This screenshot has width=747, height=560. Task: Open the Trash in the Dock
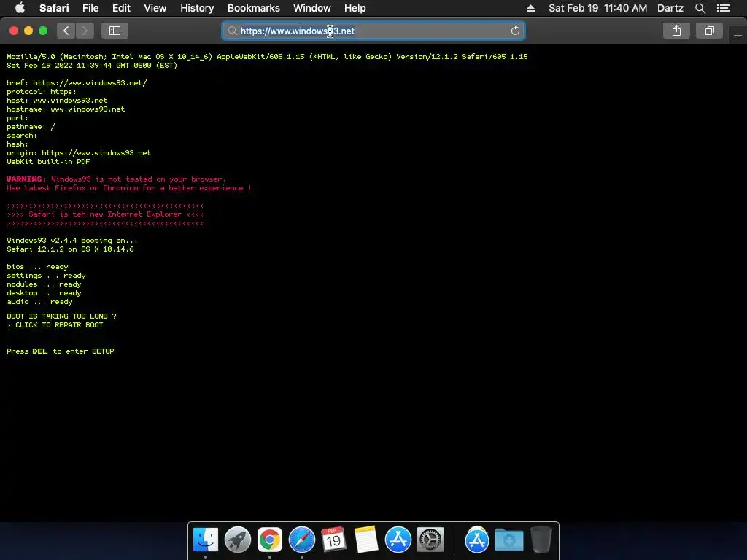tap(541, 540)
